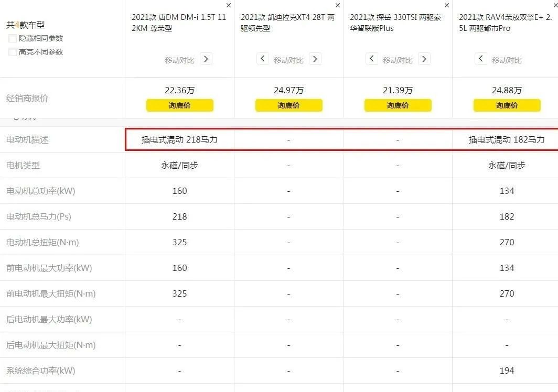Screen dimensions: 558x392
Task: Select the 24.88万 dealer price
Action: [507, 90]
